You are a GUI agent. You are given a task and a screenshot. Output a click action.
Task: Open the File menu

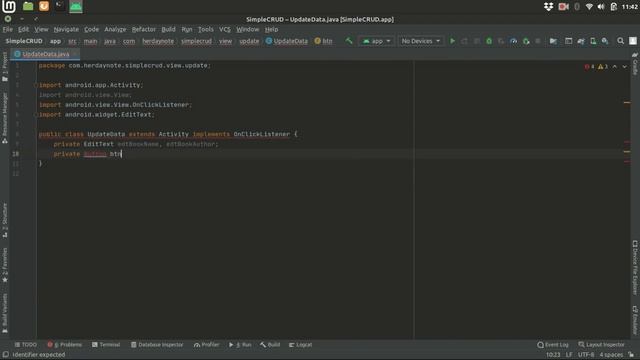point(7,29)
